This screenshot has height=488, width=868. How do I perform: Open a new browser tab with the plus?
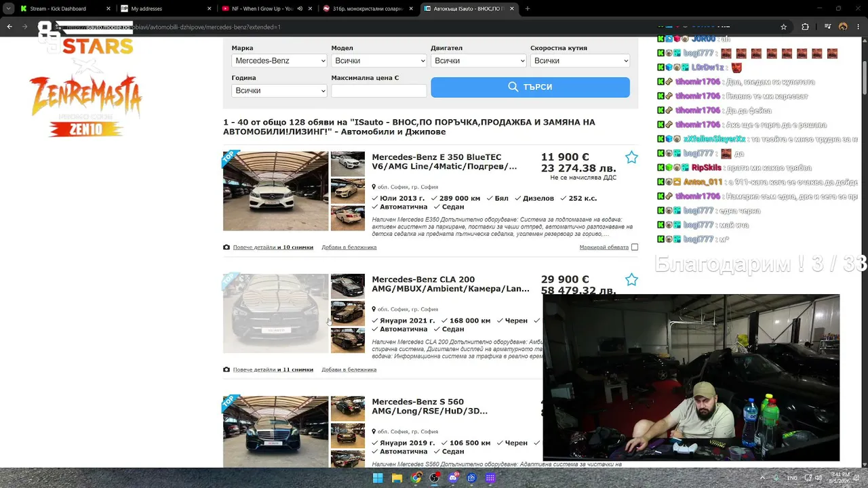click(x=528, y=9)
